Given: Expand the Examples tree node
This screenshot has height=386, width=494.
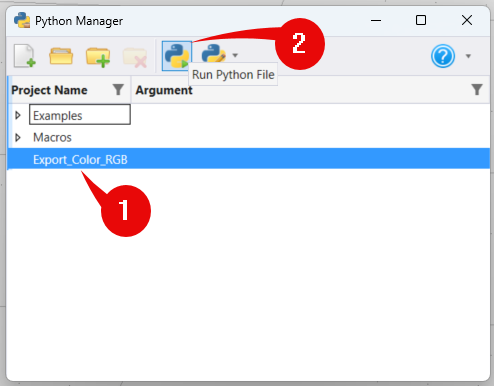Looking at the screenshot, I should point(18,115).
